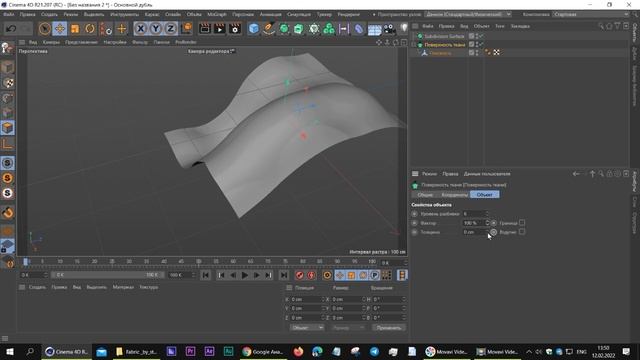Click the Factor percentage stepper arrows
This screenshot has height=360, width=640.
point(487,223)
